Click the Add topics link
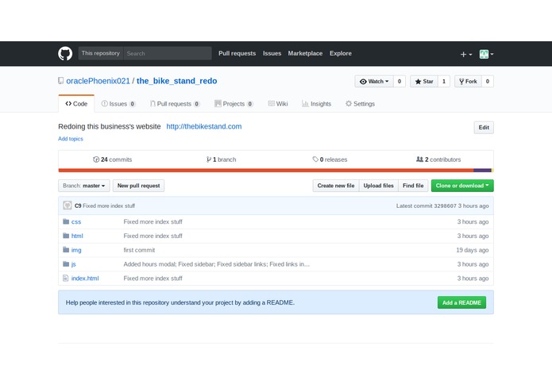Screen dimensions: 552x392 point(71,139)
